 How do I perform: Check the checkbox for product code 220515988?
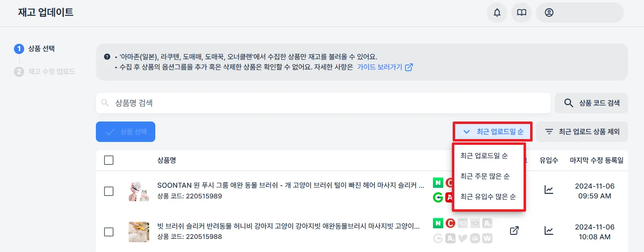point(109,232)
